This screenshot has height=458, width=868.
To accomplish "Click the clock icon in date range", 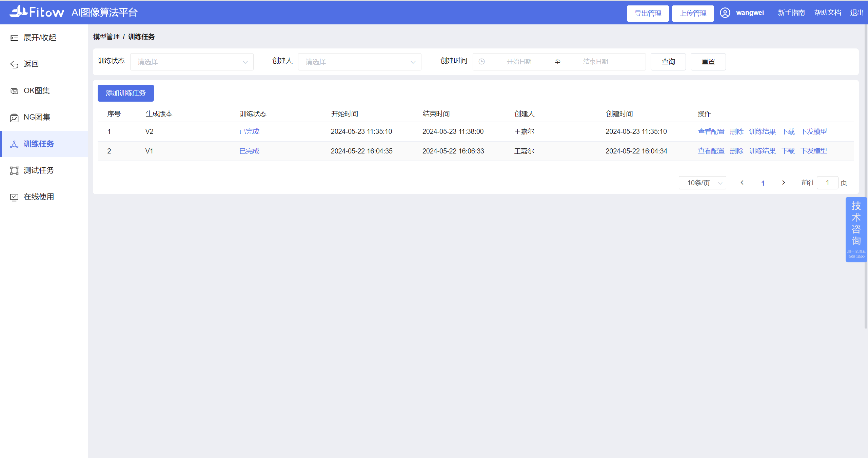I will [x=481, y=62].
